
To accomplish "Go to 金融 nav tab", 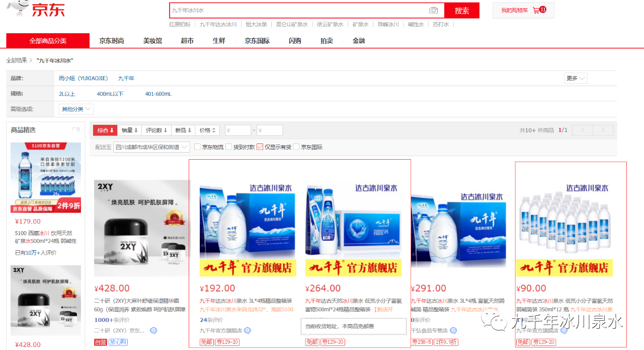I will click(359, 41).
